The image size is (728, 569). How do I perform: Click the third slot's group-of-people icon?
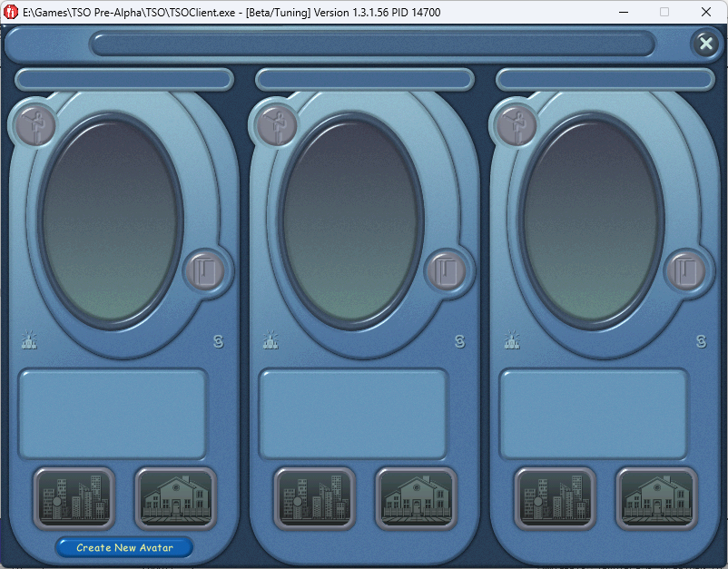(x=512, y=340)
